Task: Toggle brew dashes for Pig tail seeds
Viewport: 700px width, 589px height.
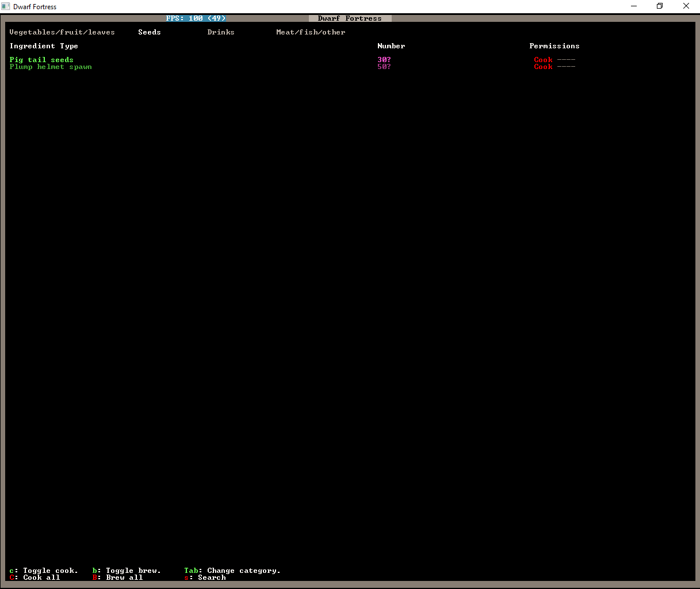Action: (x=566, y=60)
